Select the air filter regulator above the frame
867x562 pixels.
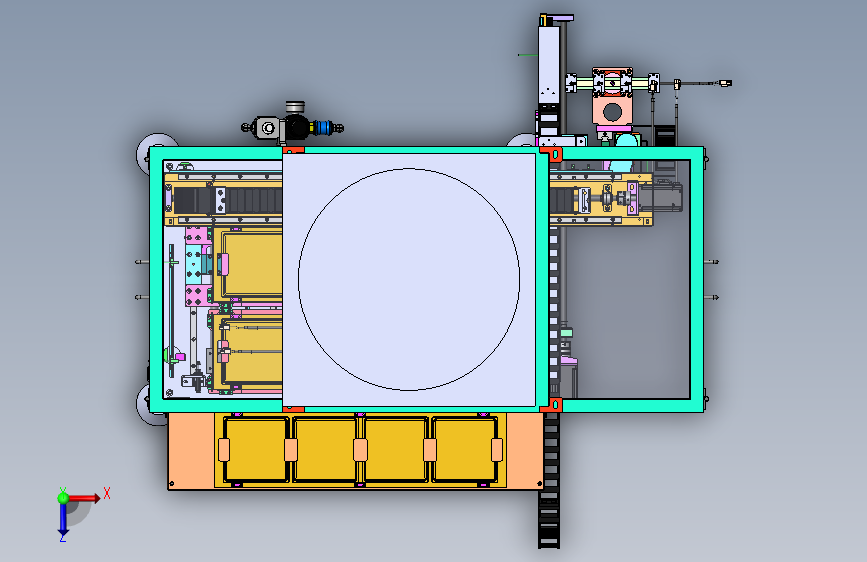[x=293, y=124]
